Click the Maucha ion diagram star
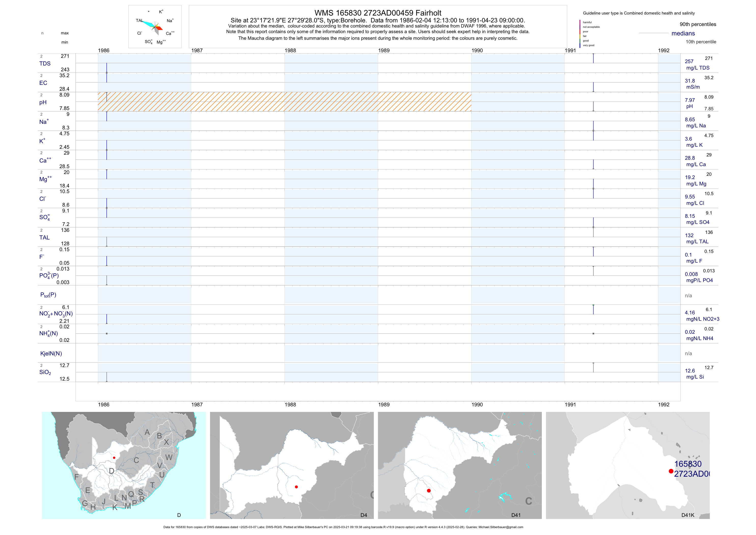Viewport: 756px width, 535px height. pyautogui.click(x=155, y=26)
